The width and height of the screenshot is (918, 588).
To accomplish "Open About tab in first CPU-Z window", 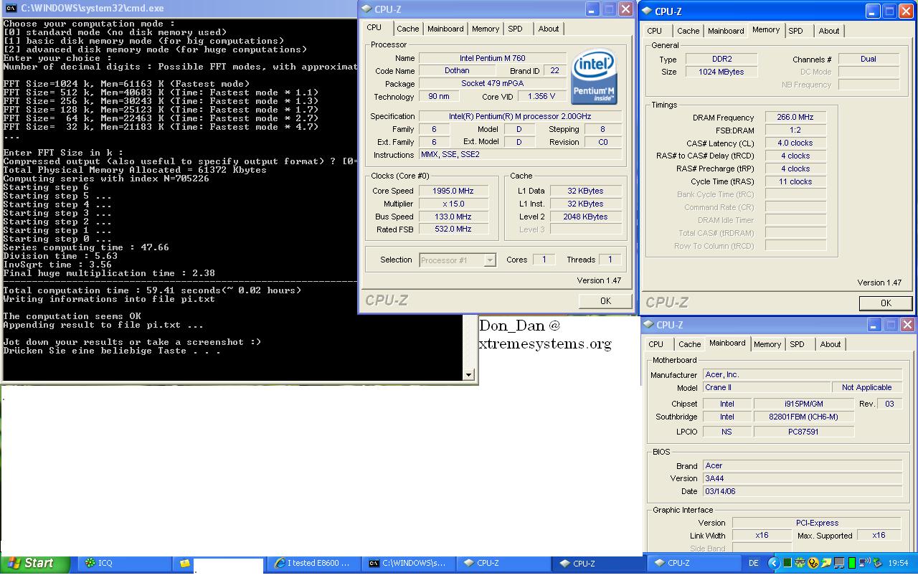I will [x=549, y=29].
